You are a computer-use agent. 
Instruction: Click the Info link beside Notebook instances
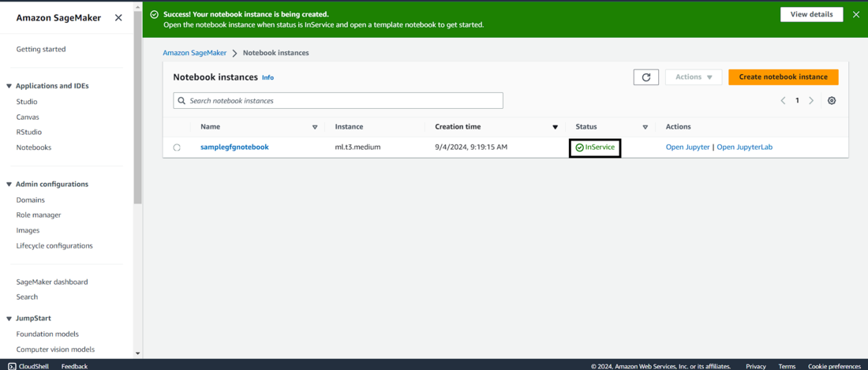click(268, 78)
